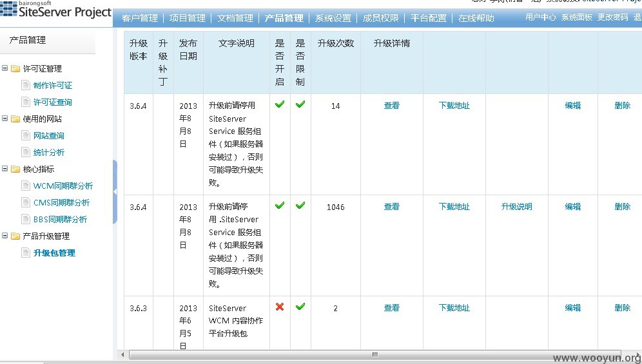Collapse the sidebar with splitter arrow
Screen dimensions: 642x364
pos(115,191)
